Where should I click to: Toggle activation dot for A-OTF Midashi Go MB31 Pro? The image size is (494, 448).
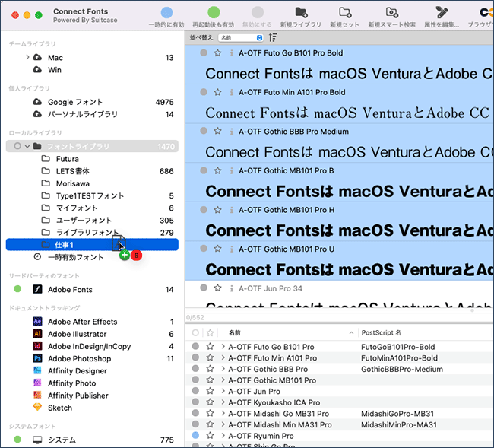pyautogui.click(x=195, y=413)
